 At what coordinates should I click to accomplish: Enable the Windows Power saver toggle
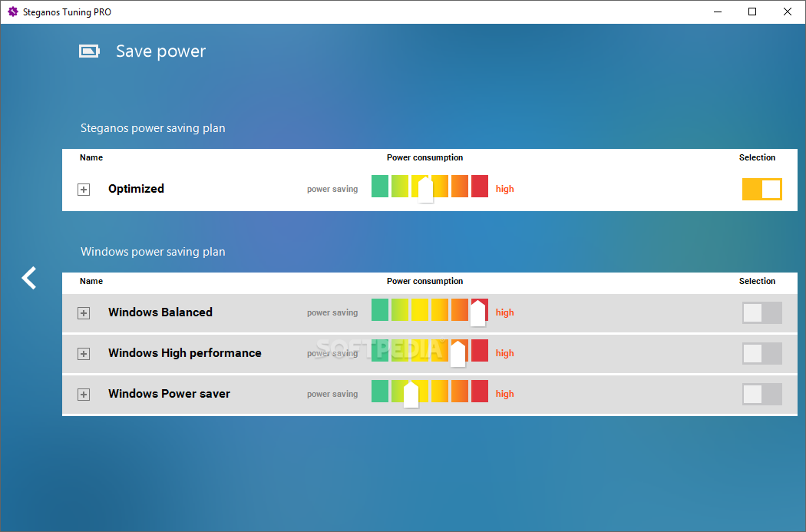click(x=761, y=394)
